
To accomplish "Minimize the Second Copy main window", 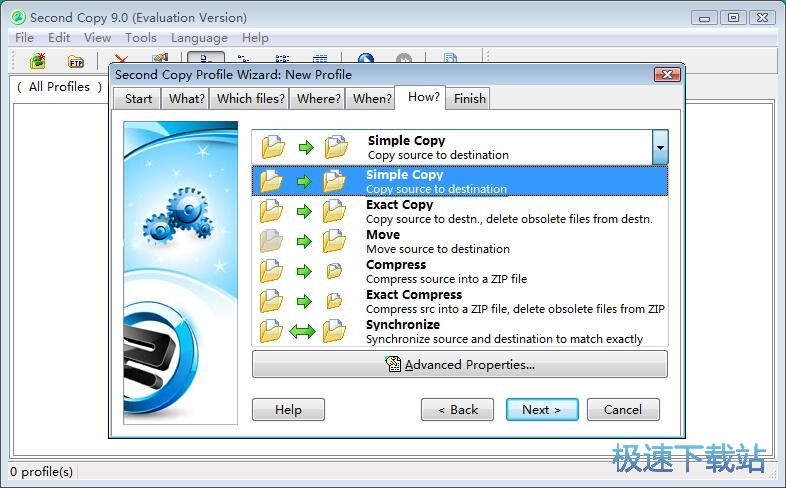I will 704,18.
